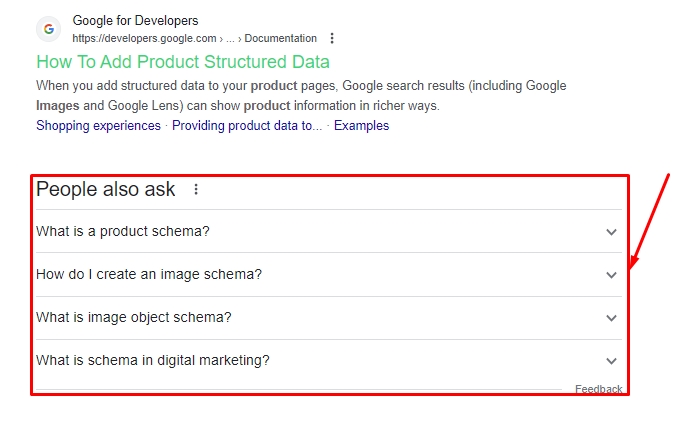Click question text How do I create an image schema?

coord(149,274)
